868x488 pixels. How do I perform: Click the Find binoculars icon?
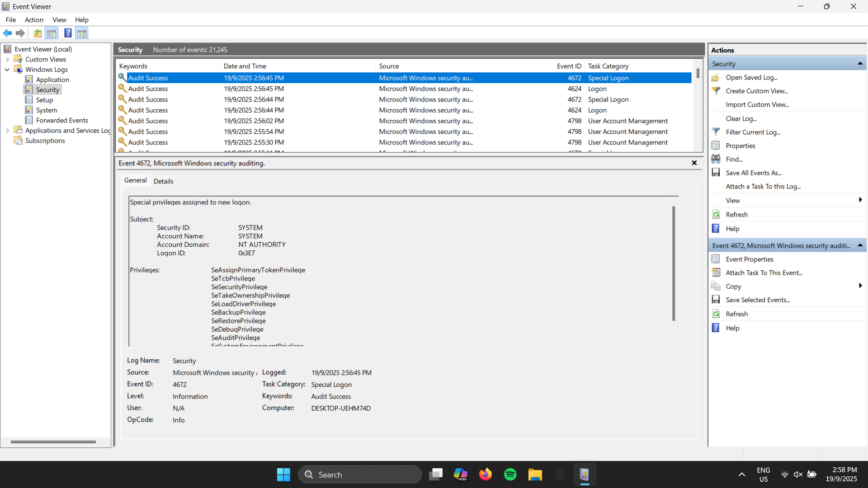tap(716, 159)
